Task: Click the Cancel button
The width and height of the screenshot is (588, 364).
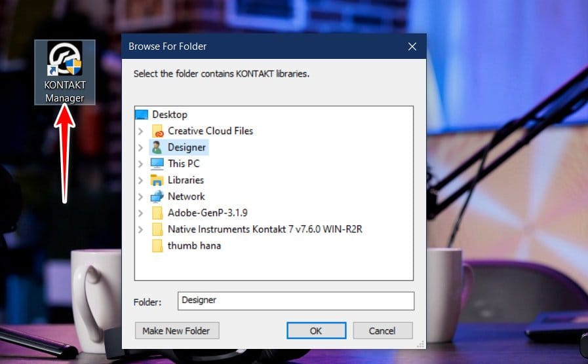Action: click(x=383, y=331)
